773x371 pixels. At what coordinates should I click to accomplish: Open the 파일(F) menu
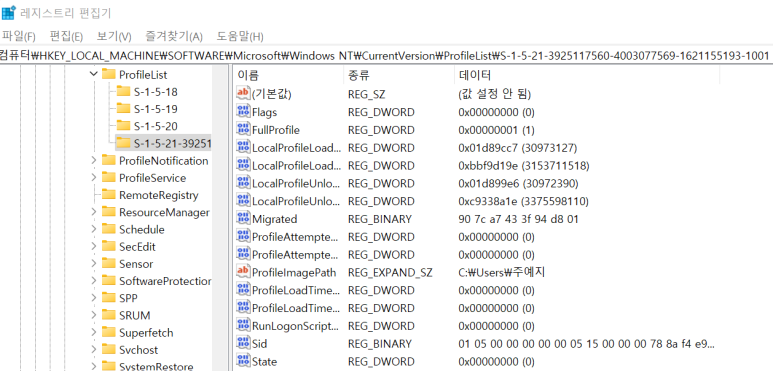(x=19, y=36)
